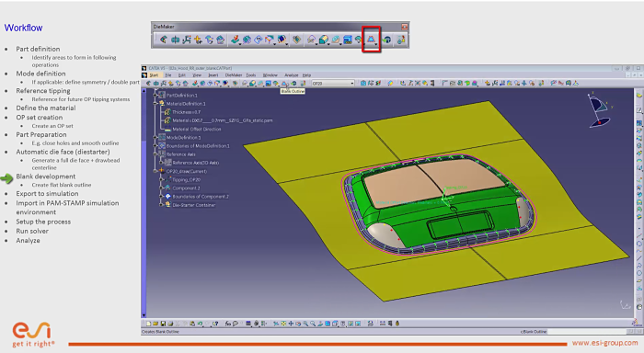
Task: Open the Window menu
Action: [270, 75]
